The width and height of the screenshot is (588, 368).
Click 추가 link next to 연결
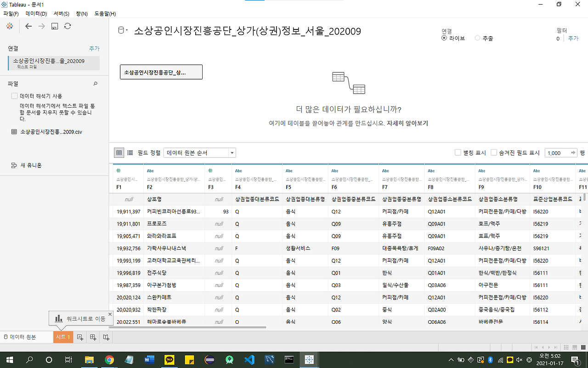tap(94, 48)
